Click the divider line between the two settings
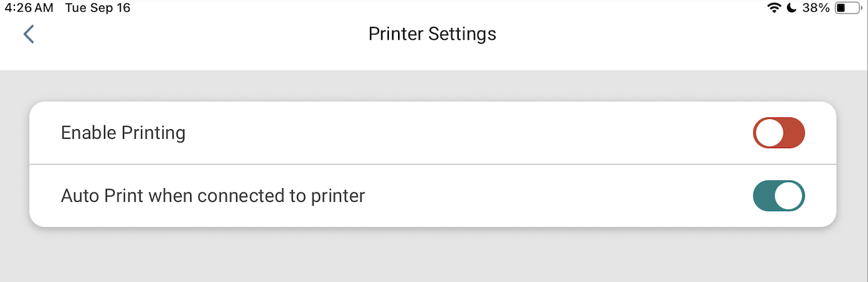 [433, 164]
